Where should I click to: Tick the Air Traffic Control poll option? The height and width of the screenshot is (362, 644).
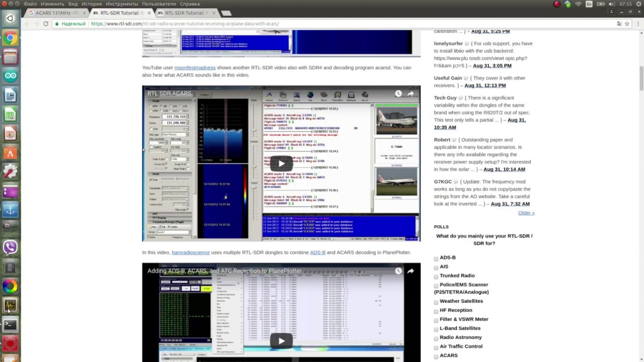coord(436,347)
